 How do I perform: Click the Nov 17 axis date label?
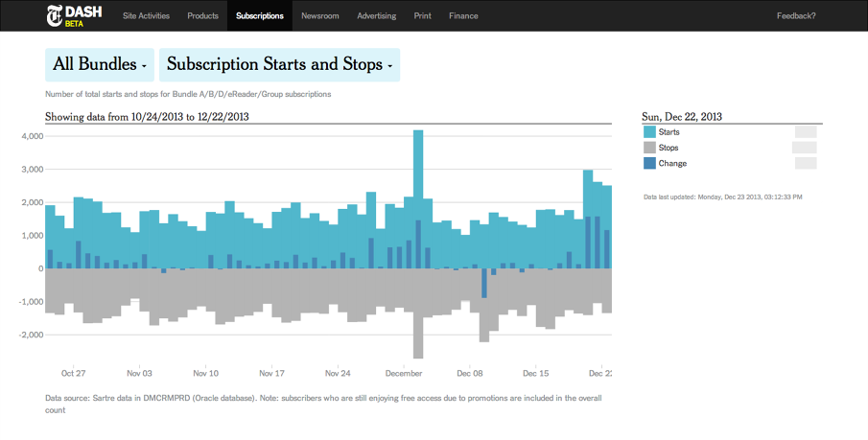click(x=272, y=373)
